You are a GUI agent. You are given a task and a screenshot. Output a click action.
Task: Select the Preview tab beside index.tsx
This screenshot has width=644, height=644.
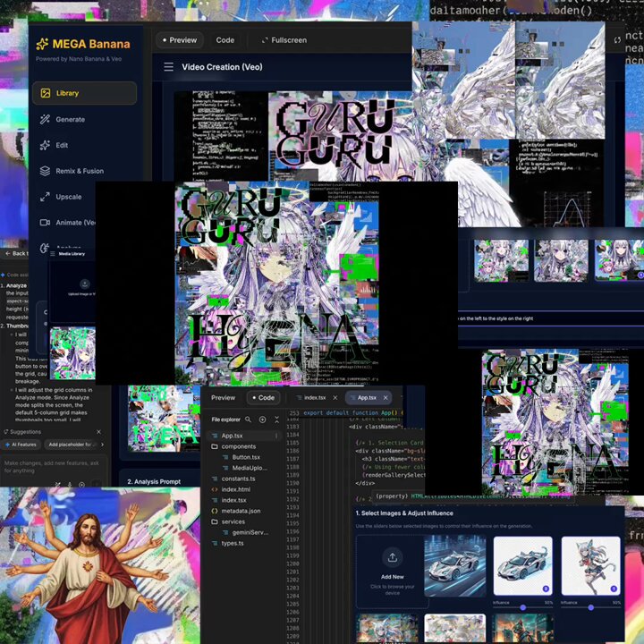223,397
